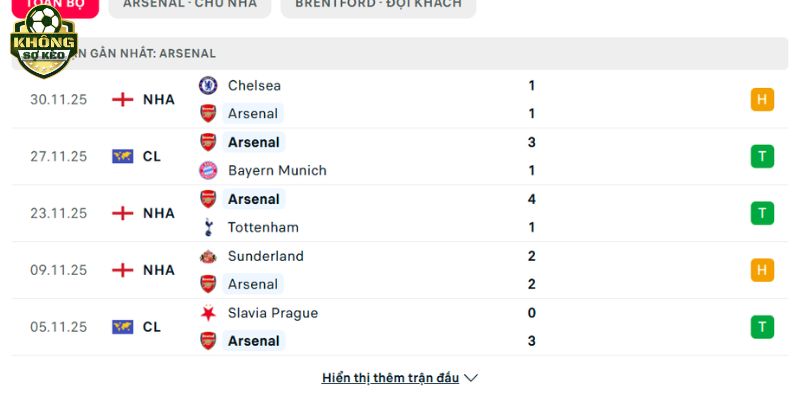Click the Tottenham club crest icon
The width and height of the screenshot is (800, 400).
pyautogui.click(x=208, y=227)
